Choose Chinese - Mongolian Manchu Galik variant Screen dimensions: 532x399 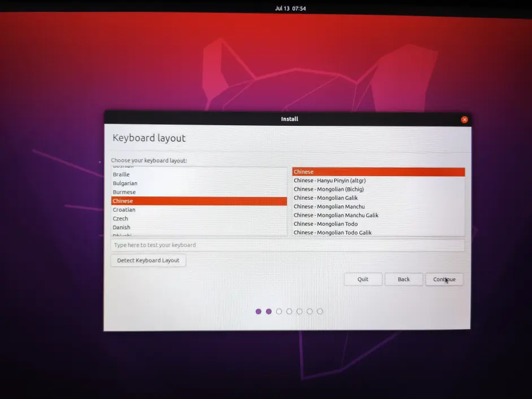click(378, 215)
